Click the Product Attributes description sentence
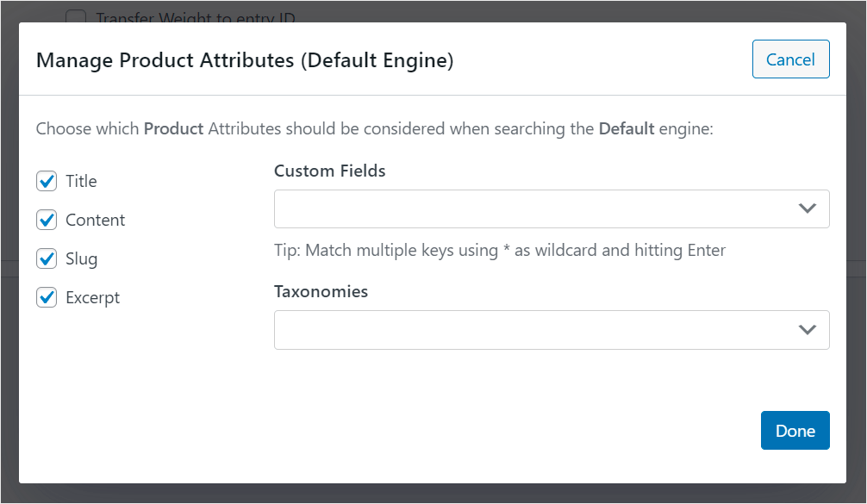The width and height of the screenshot is (867, 504). (375, 129)
